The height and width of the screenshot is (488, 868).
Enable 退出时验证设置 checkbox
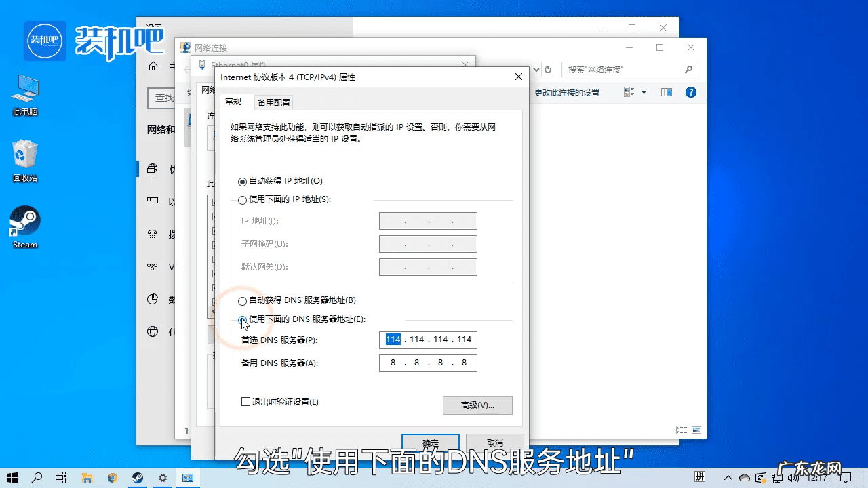[x=245, y=401]
